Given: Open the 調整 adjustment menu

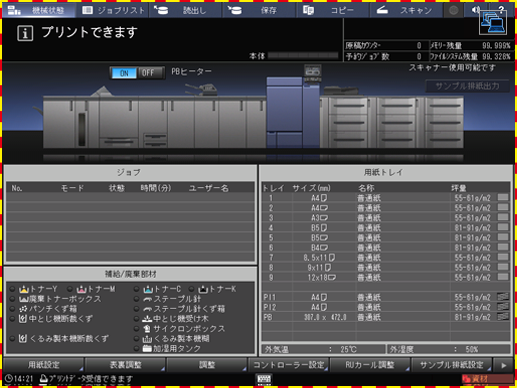Looking at the screenshot, I should pos(207,365).
